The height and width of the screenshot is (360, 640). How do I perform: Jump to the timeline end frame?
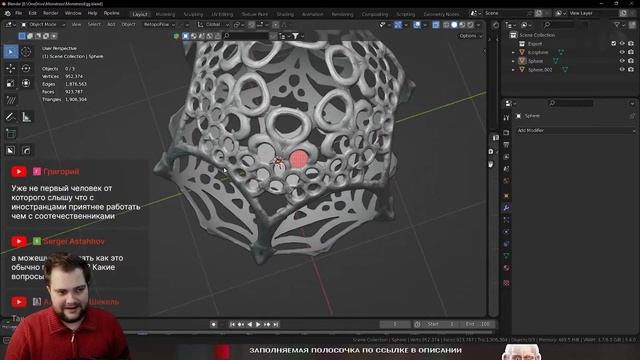tap(276, 324)
